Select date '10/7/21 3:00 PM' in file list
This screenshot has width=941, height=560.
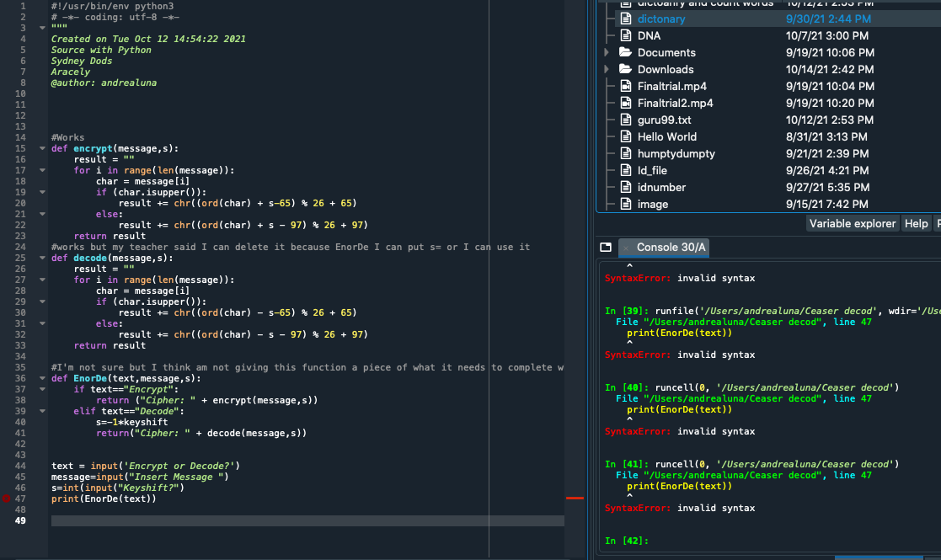pyautogui.click(x=827, y=35)
